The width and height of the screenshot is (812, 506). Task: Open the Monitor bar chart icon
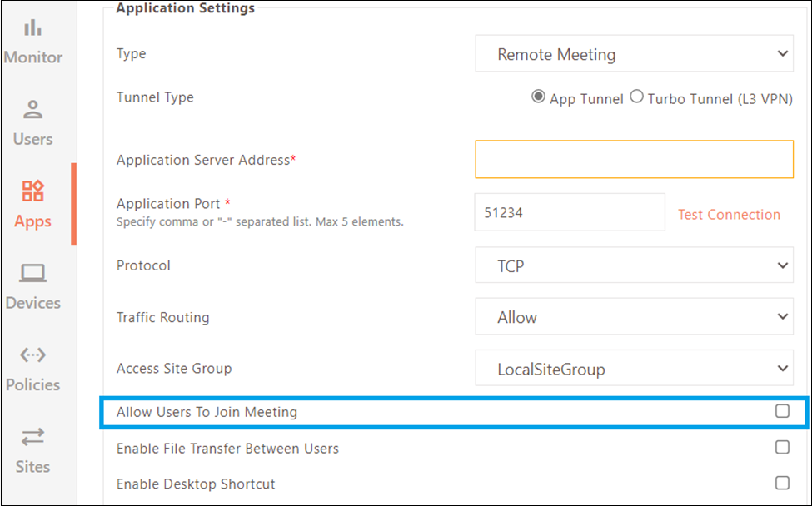click(32, 27)
